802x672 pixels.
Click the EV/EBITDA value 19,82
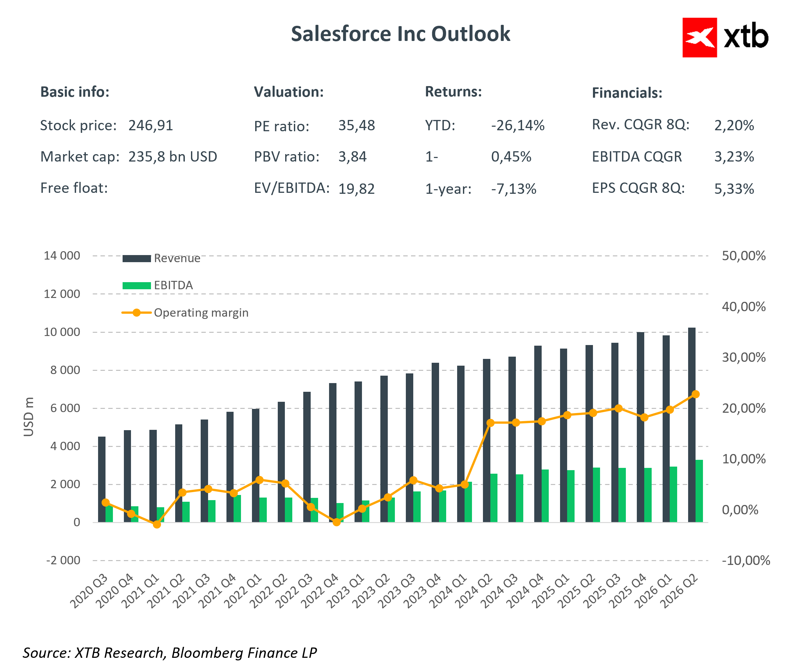tap(356, 189)
